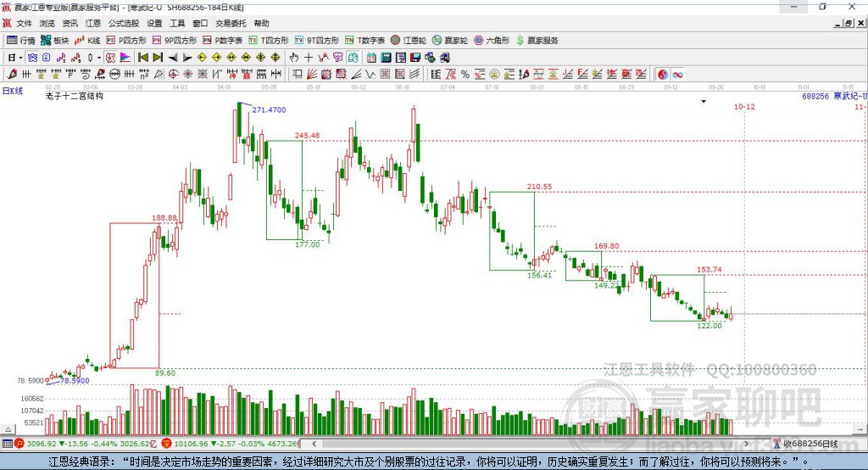Image resolution: width=868 pixels, height=470 pixels.
Task: Open the T数字表 tool
Action: click(364, 41)
